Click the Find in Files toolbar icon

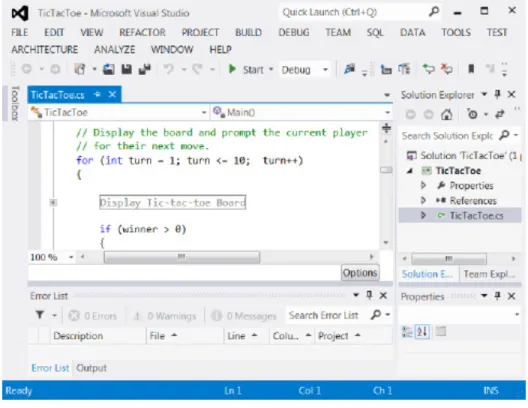point(350,69)
